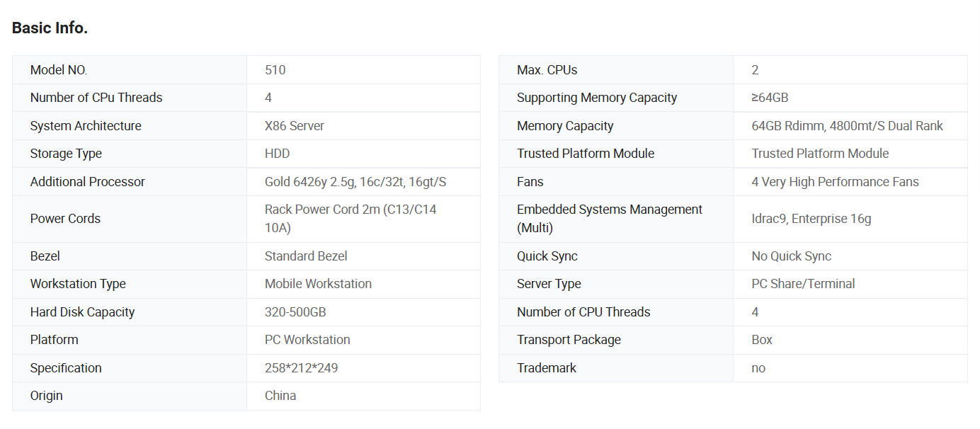980x429 pixels.
Task: Click the Basic Info. heading
Action: click(50, 28)
